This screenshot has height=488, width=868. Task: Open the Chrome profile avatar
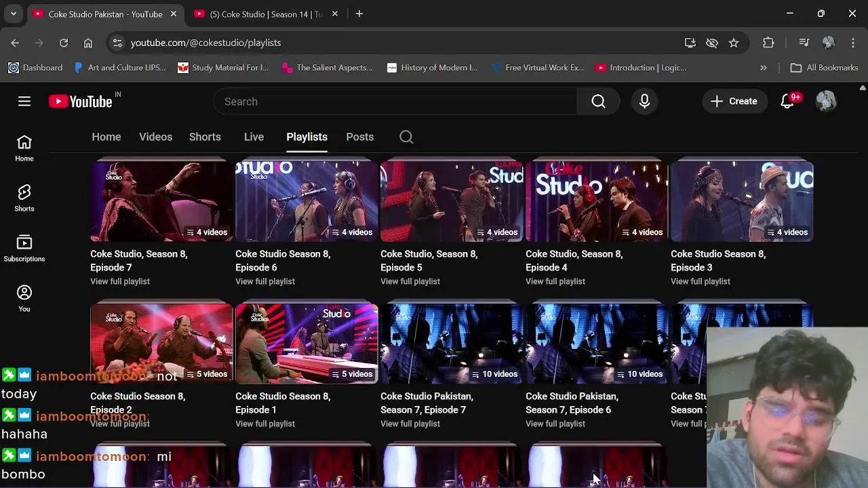point(829,43)
